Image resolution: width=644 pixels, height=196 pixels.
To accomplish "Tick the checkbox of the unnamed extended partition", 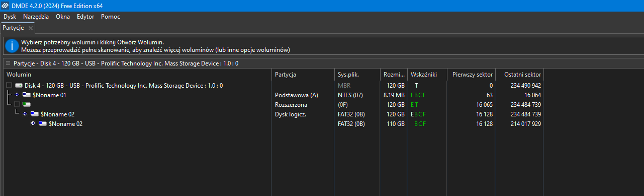I will click(x=18, y=104).
